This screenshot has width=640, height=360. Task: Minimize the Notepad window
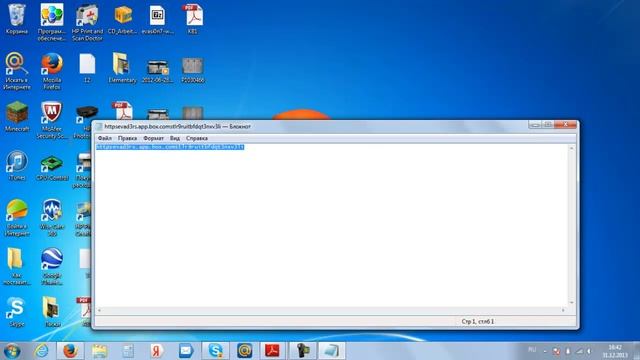coord(535,124)
